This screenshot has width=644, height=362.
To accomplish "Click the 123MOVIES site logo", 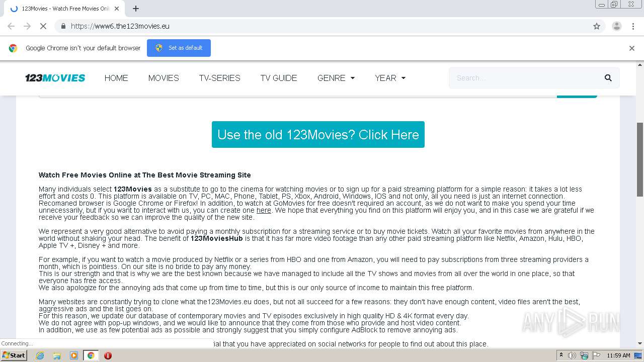I will click(x=55, y=78).
